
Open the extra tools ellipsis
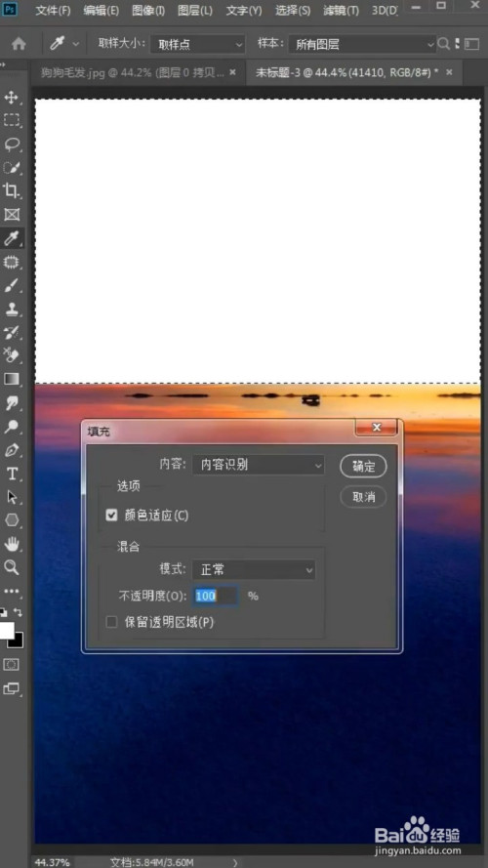click(11, 592)
